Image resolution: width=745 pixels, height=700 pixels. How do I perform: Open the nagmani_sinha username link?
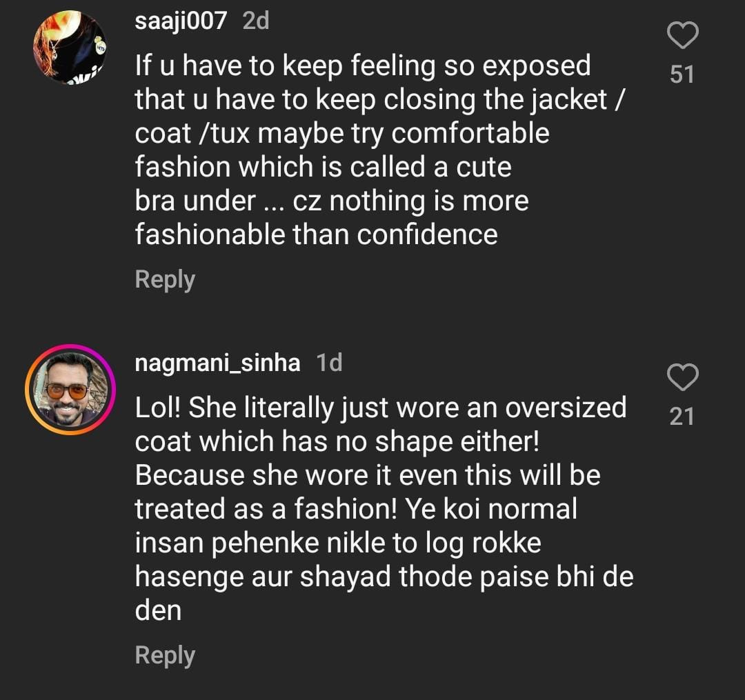point(217,363)
